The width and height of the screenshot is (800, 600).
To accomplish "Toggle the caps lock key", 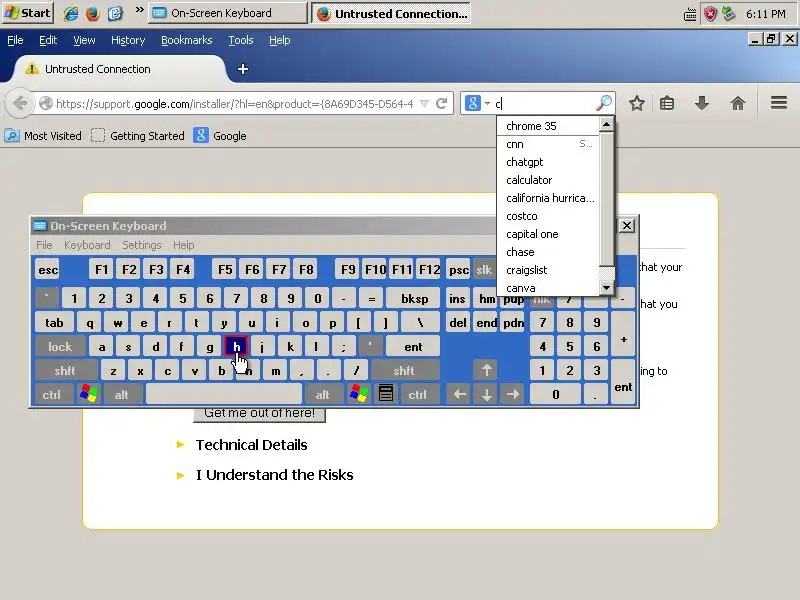I will [60, 347].
